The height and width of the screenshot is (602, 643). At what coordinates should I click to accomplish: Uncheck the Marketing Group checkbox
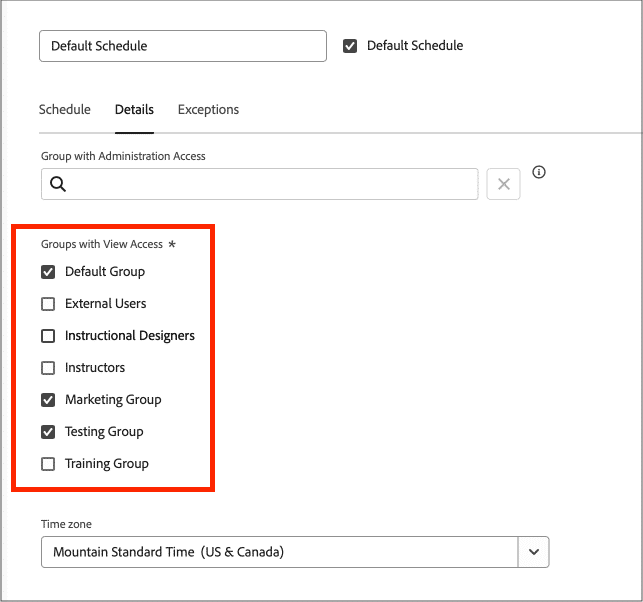tap(48, 400)
